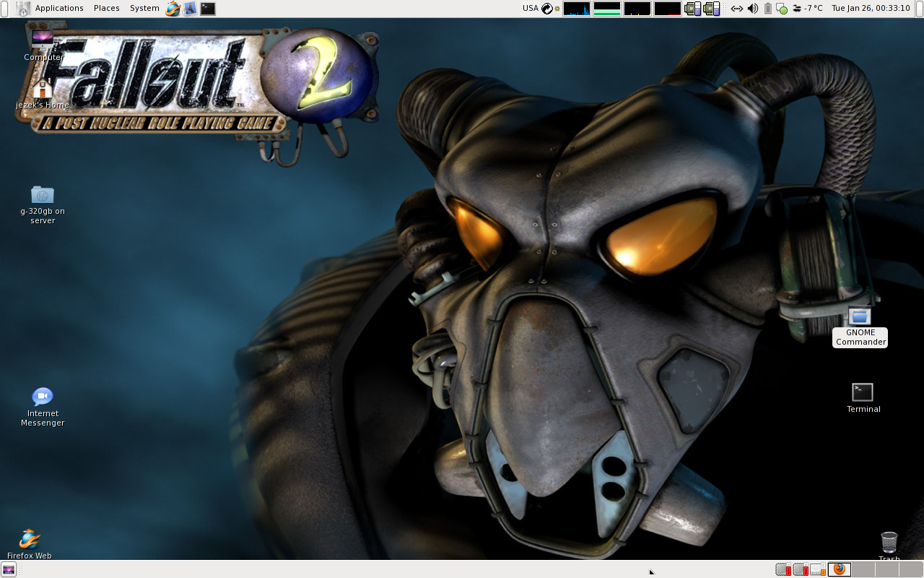Open the Trash desktop icon
924x578 pixels.
tap(889, 546)
